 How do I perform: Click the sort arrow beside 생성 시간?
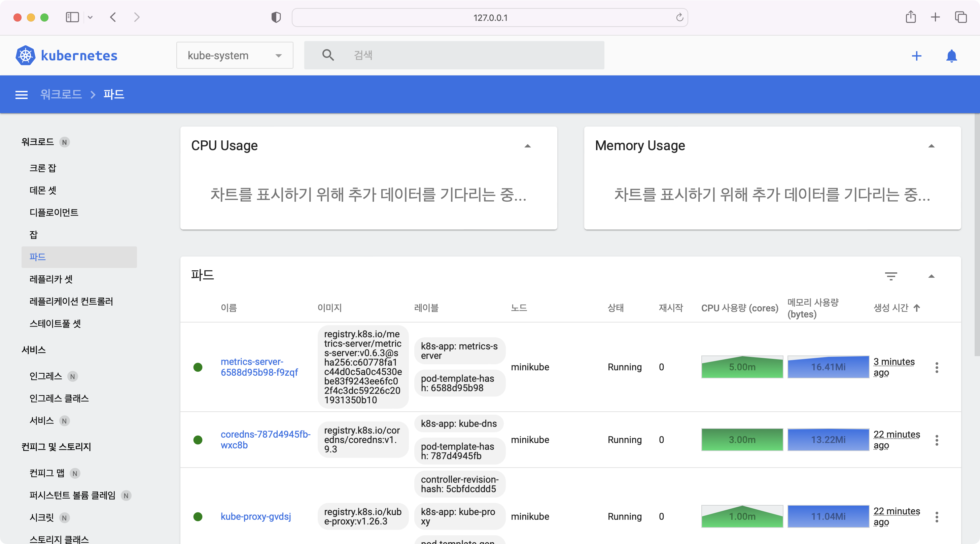(917, 308)
